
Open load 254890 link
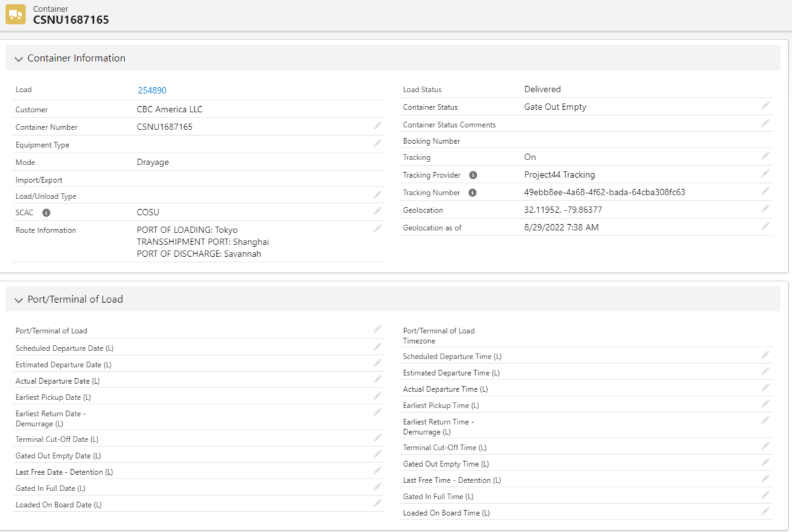pos(152,90)
